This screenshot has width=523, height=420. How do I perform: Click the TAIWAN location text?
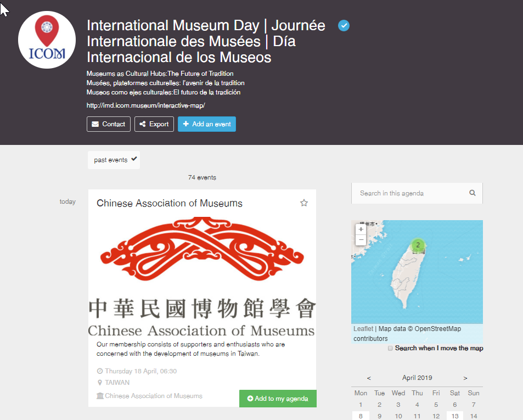pos(117,383)
